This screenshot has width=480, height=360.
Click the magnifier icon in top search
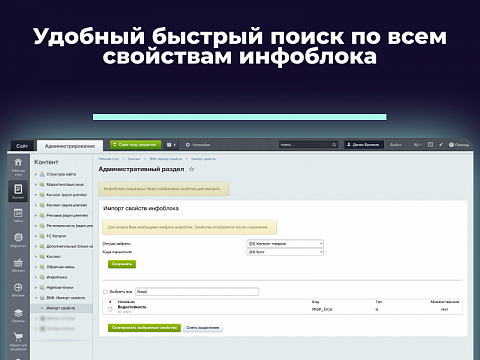(x=334, y=145)
